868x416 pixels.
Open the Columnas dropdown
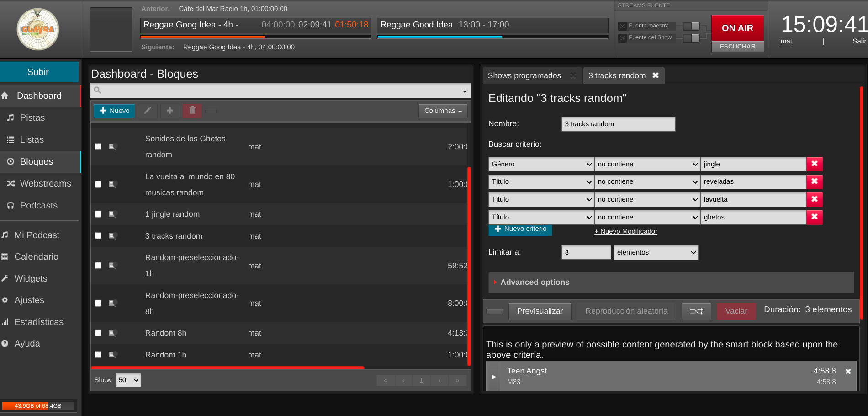[443, 111]
